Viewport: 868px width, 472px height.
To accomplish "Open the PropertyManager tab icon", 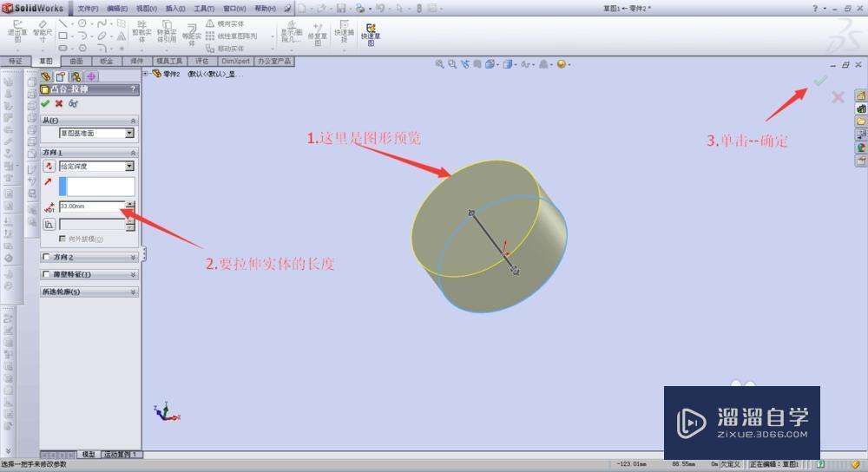I will pyautogui.click(x=61, y=76).
